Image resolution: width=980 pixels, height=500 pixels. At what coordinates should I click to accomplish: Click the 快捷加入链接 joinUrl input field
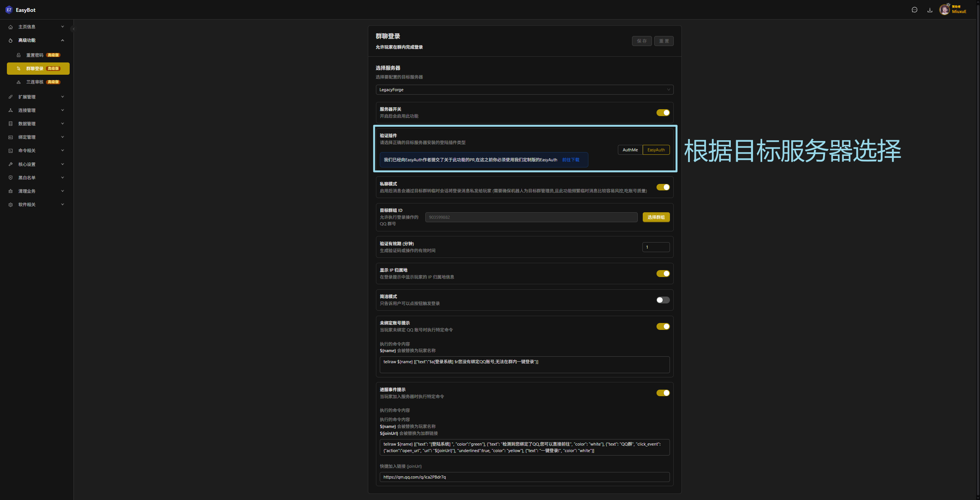(x=524, y=477)
